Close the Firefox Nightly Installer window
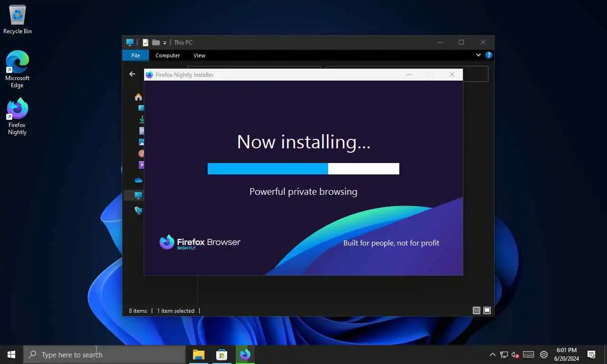The height and width of the screenshot is (364, 607). tap(452, 74)
